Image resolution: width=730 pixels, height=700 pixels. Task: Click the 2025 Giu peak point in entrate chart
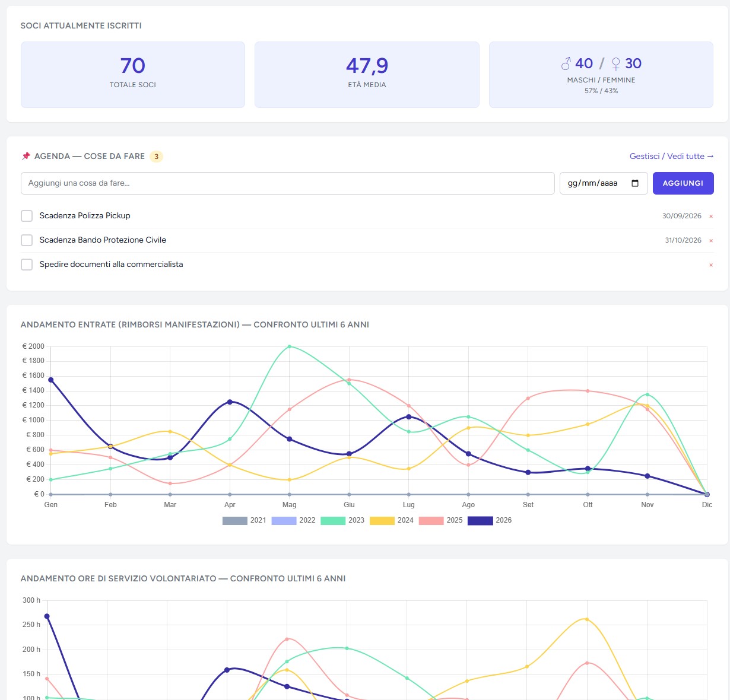[349, 380]
